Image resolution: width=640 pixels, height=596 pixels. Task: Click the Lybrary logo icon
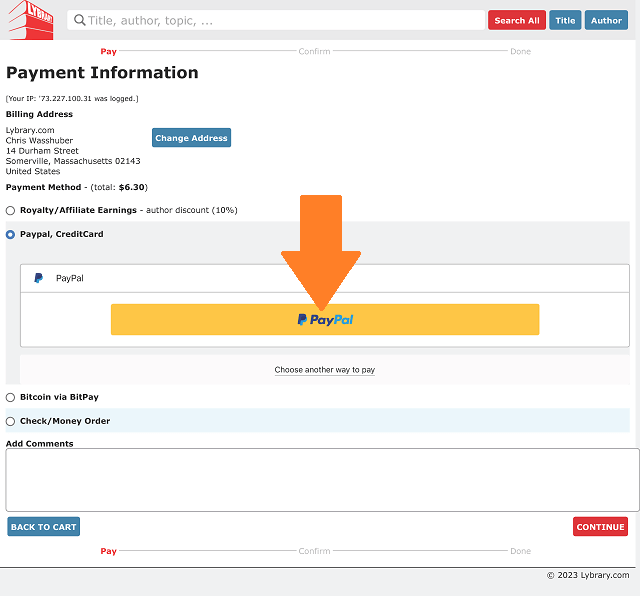pyautogui.click(x=30, y=20)
